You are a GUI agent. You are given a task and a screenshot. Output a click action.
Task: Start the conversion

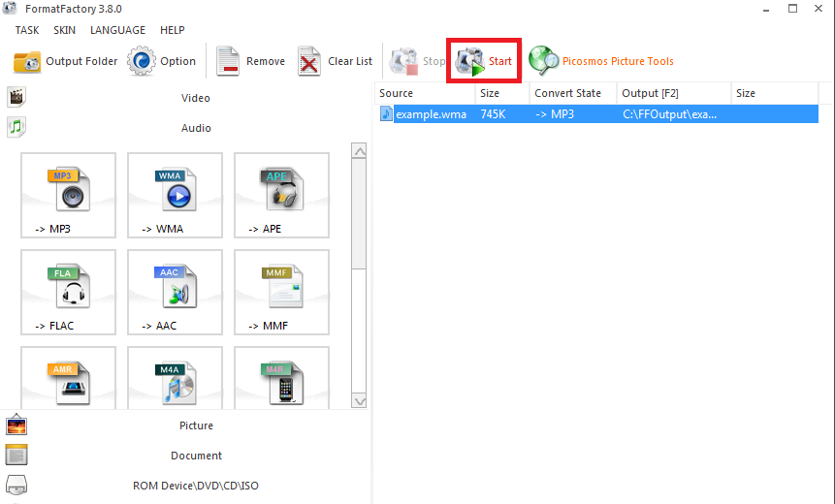pos(484,61)
